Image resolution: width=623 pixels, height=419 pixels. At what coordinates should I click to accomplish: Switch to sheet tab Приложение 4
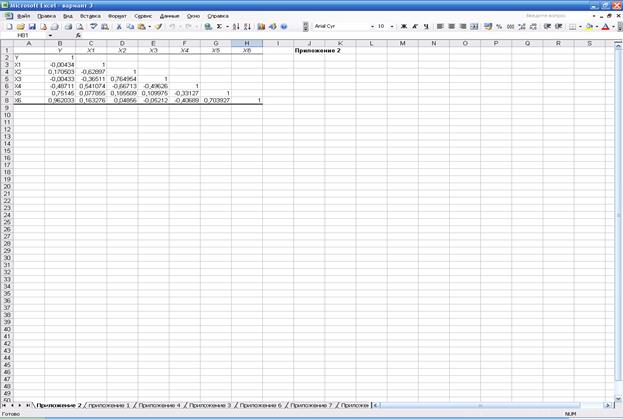[x=159, y=405]
